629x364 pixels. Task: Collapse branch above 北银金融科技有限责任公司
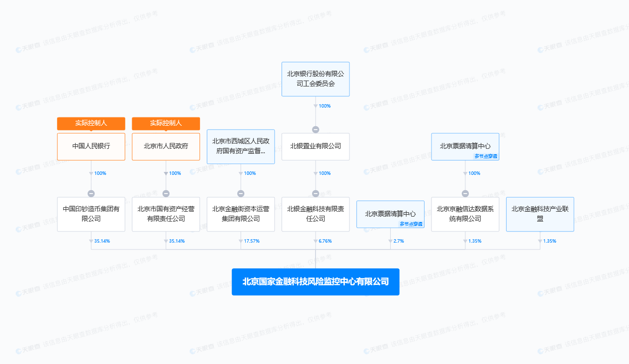[x=315, y=194]
